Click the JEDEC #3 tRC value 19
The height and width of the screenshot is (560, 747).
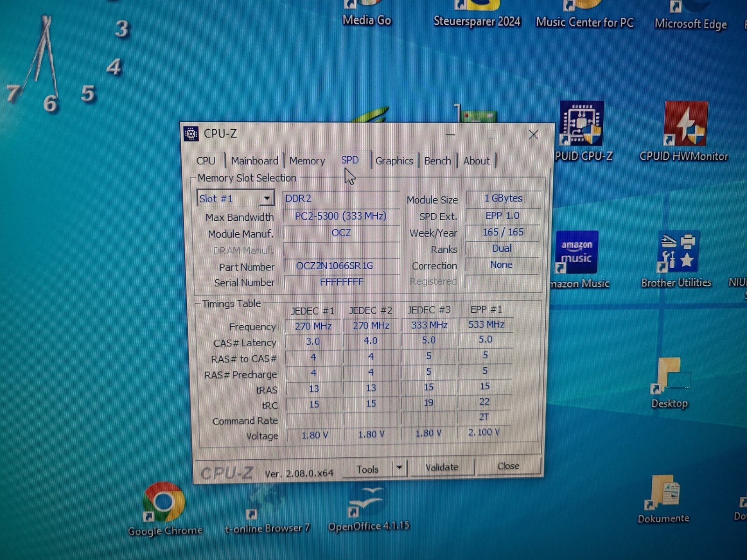tap(429, 402)
